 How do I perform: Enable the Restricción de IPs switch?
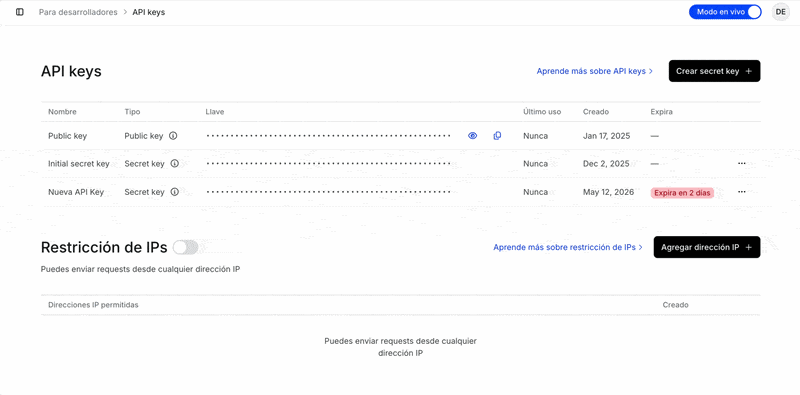pos(185,248)
